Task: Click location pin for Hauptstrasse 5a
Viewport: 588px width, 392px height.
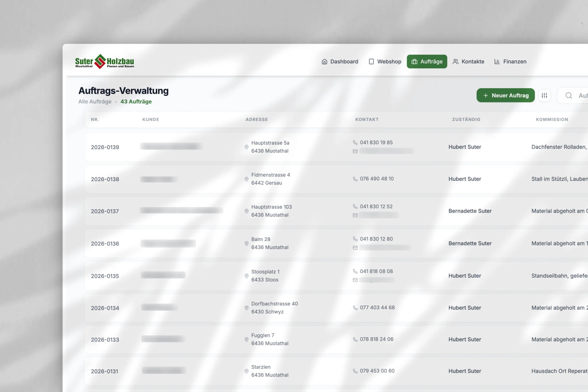Action: pos(247,147)
